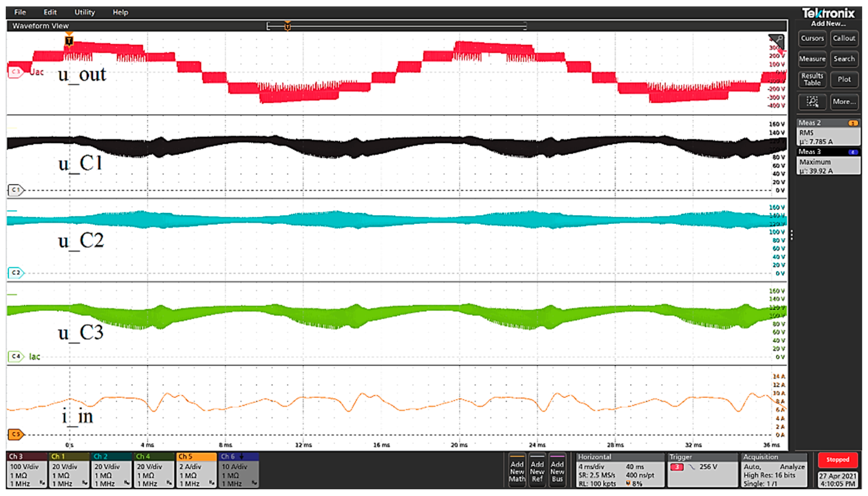Click the C3 channel handle badge

click(16, 72)
